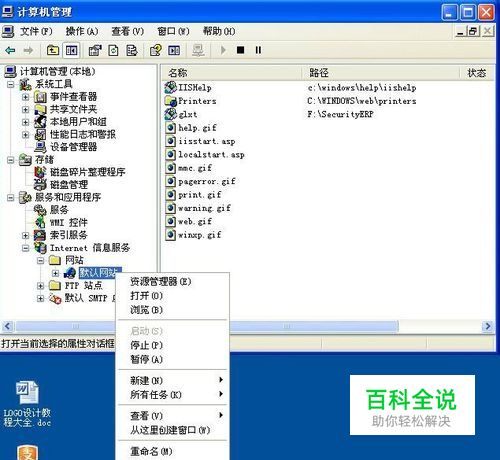Open the Properties toolbar icon
The image size is (500, 460).
tap(95, 50)
